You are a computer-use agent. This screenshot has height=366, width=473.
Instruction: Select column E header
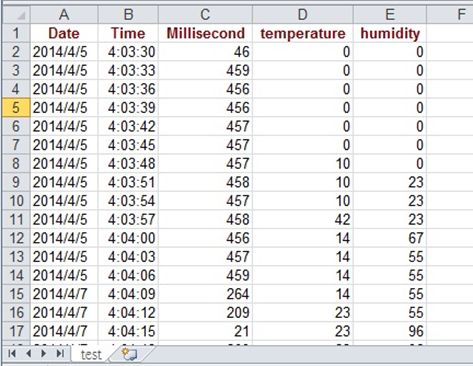point(390,15)
